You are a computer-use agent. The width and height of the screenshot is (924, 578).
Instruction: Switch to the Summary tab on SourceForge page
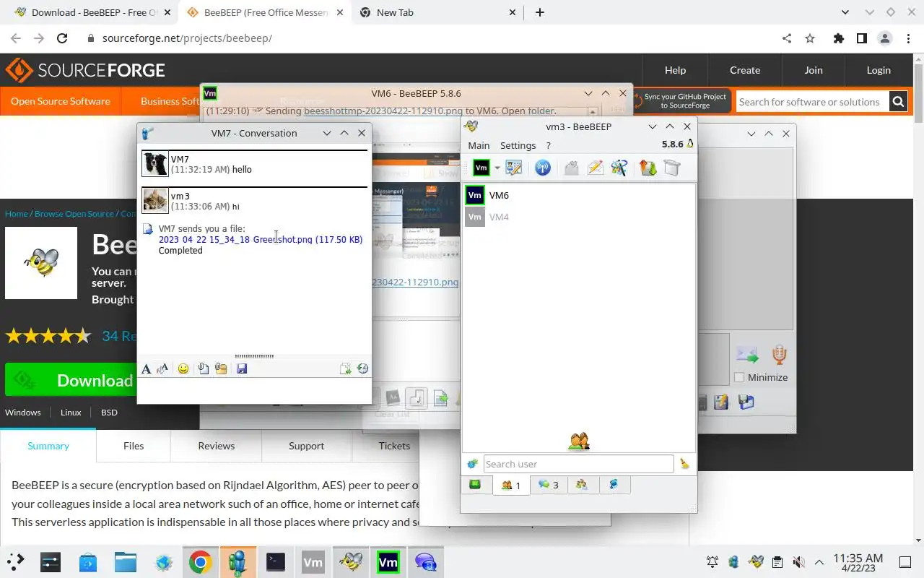click(48, 446)
